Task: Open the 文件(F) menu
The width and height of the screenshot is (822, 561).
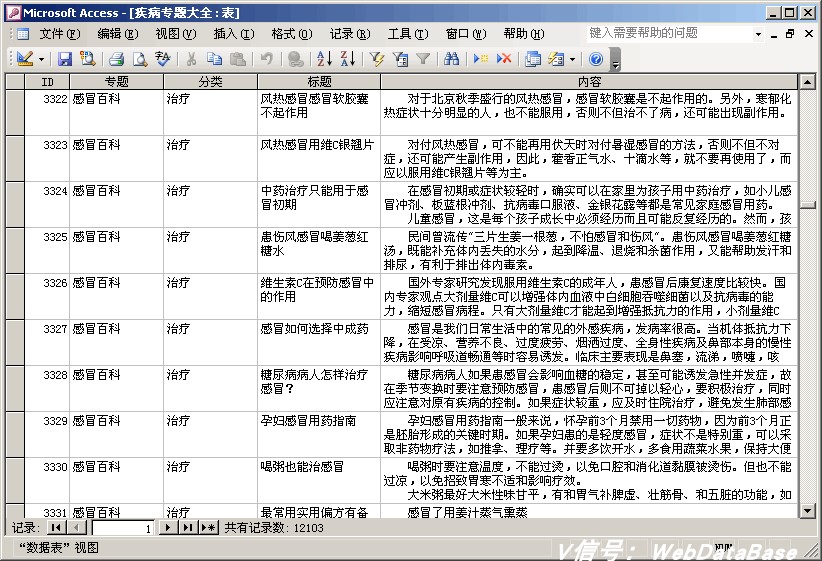Action: click(60, 34)
